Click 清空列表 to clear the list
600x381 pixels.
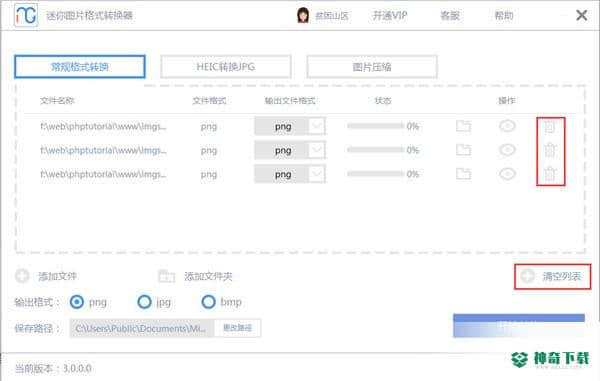click(562, 276)
